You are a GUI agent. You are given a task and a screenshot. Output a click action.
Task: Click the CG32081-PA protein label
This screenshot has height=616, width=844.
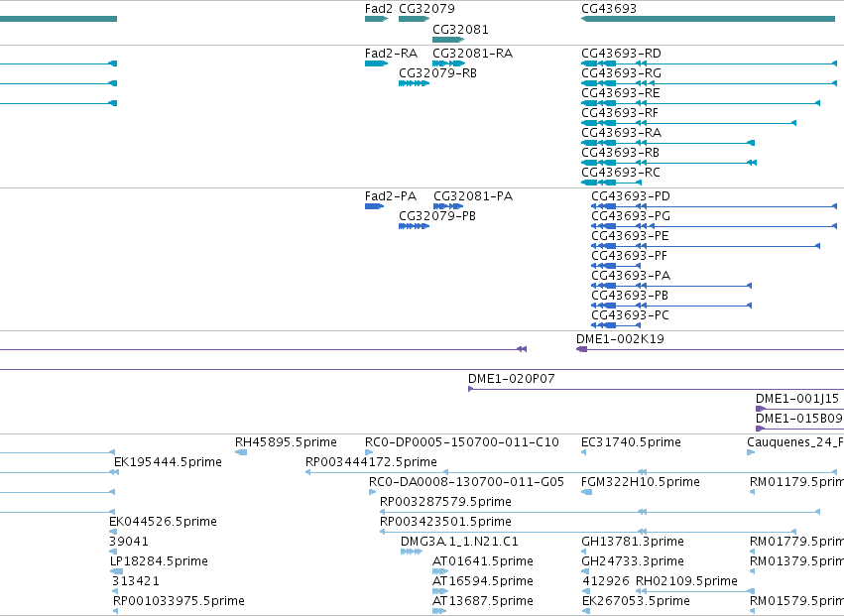[x=473, y=196]
